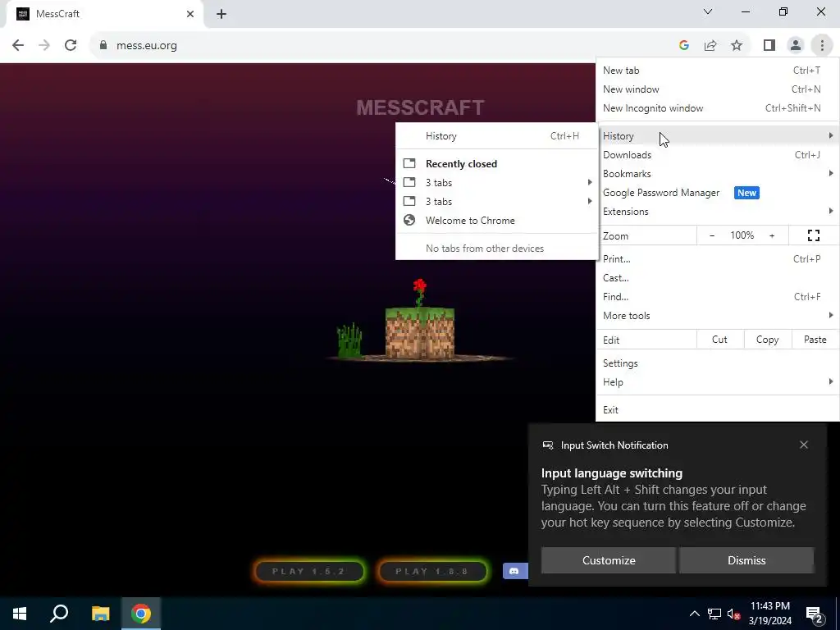
Task: Open taskbar search magnifier
Action: point(59,614)
